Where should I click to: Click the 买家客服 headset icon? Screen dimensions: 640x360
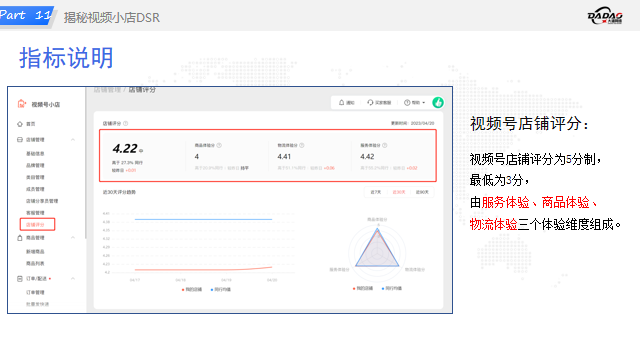click(370, 102)
